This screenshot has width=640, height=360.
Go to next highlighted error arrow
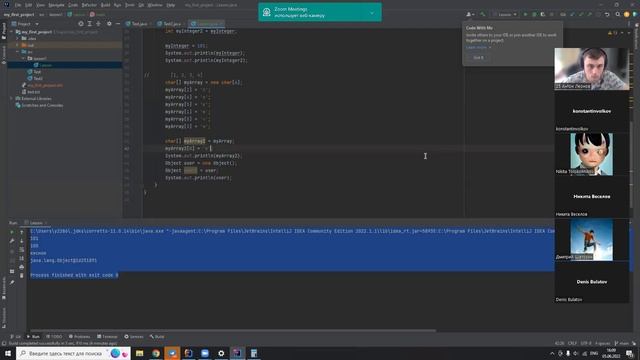[629, 33]
